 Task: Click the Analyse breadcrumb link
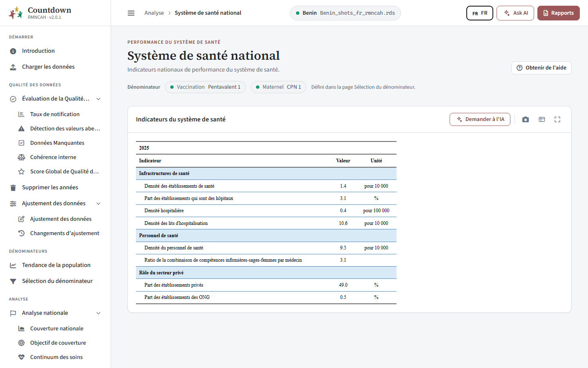pyautogui.click(x=154, y=13)
